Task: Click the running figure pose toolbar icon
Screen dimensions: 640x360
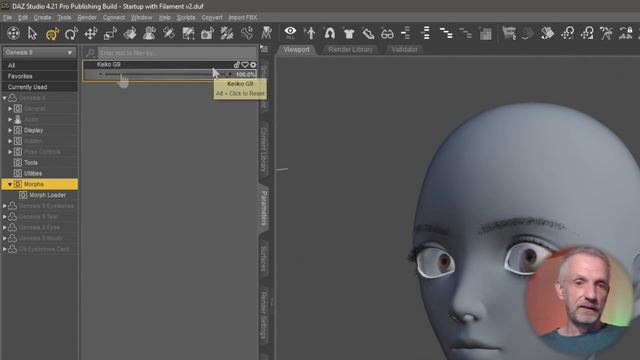Action: [607, 33]
